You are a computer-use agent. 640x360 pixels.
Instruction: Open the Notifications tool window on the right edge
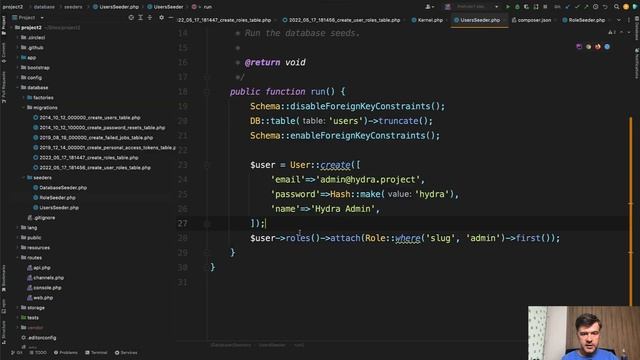click(636, 64)
